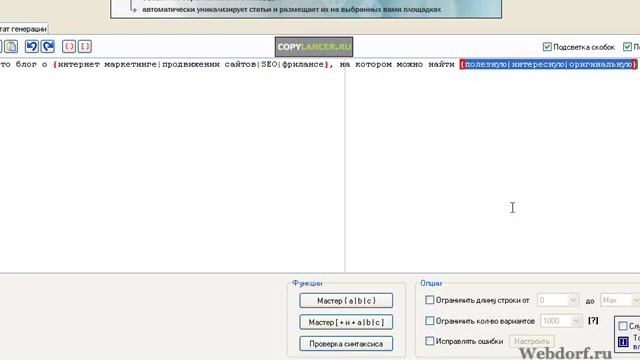Click the paste clipboard toolbar icon
The height and width of the screenshot is (360, 640).
click(x=11, y=47)
